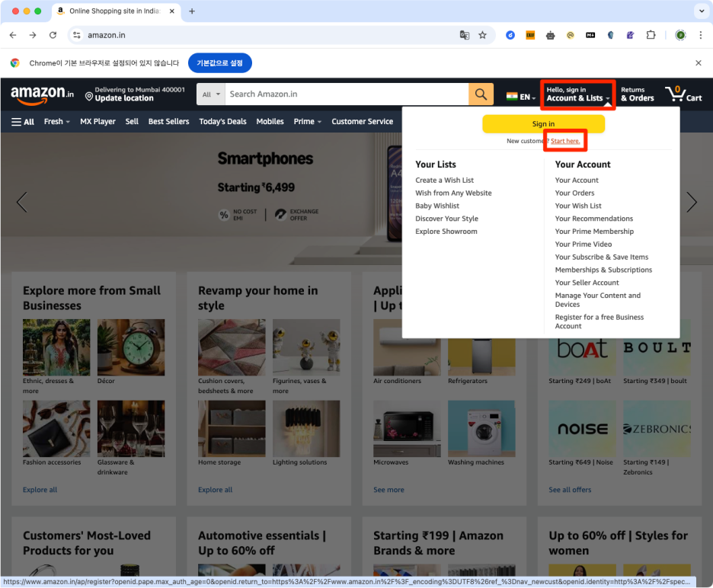Open Best Sellers nav item
713x588 pixels.
click(168, 121)
